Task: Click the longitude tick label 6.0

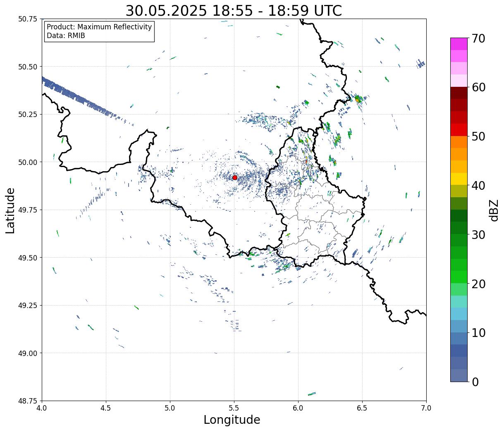Action: (298, 408)
